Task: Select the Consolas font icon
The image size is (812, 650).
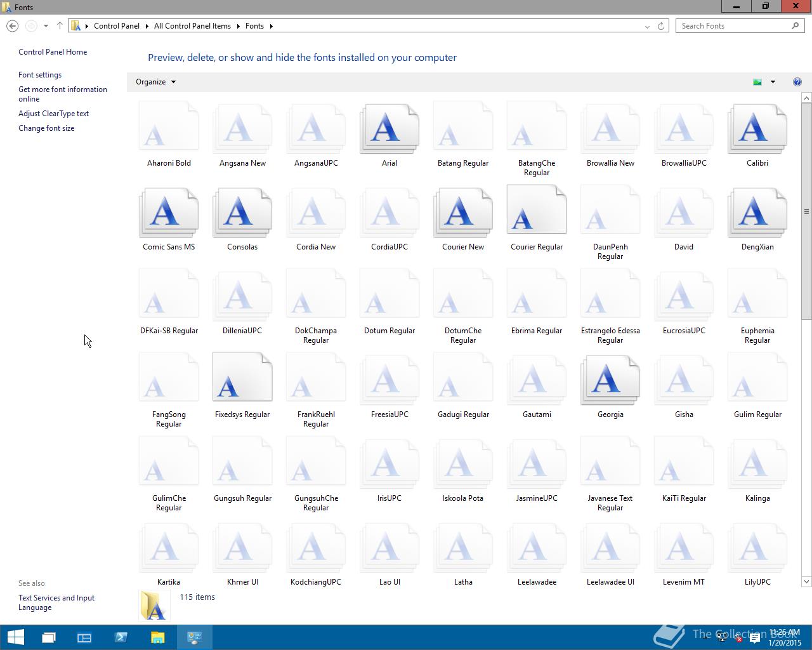Action: tap(242, 213)
